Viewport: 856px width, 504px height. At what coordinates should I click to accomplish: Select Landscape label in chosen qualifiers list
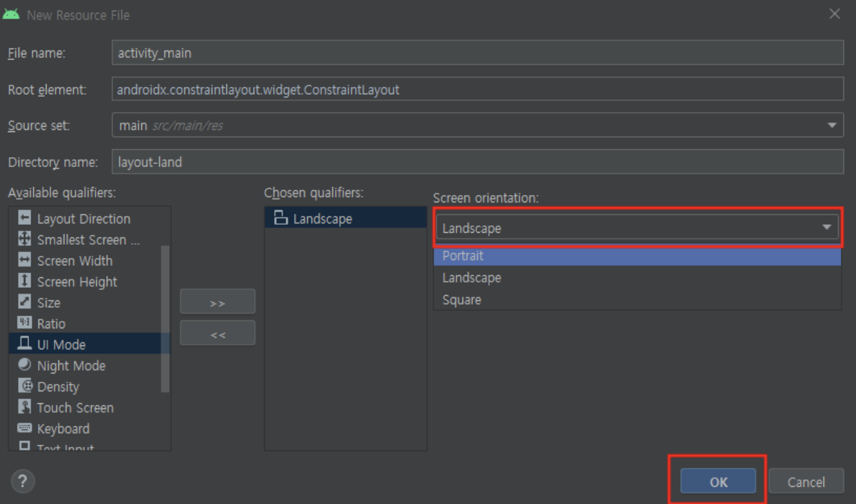coord(322,219)
